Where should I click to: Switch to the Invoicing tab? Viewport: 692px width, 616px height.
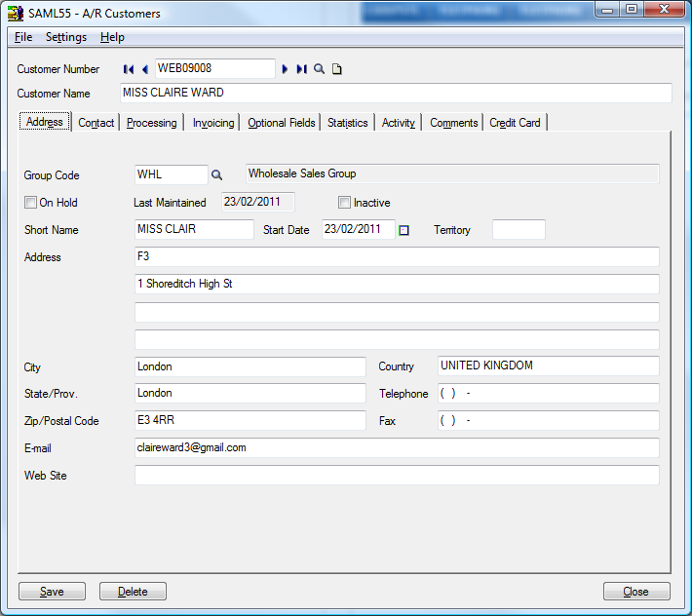tap(213, 123)
